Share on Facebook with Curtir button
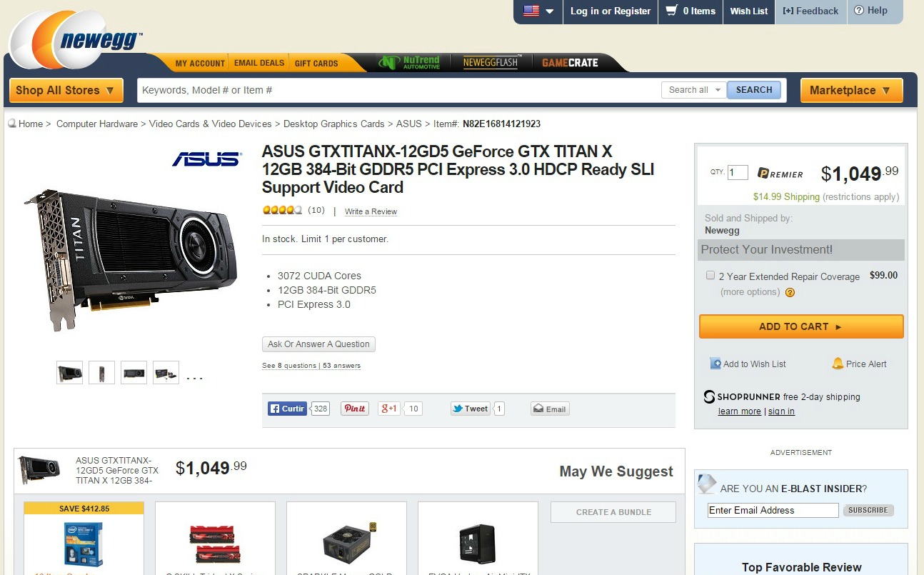The height and width of the screenshot is (575, 924). point(287,409)
